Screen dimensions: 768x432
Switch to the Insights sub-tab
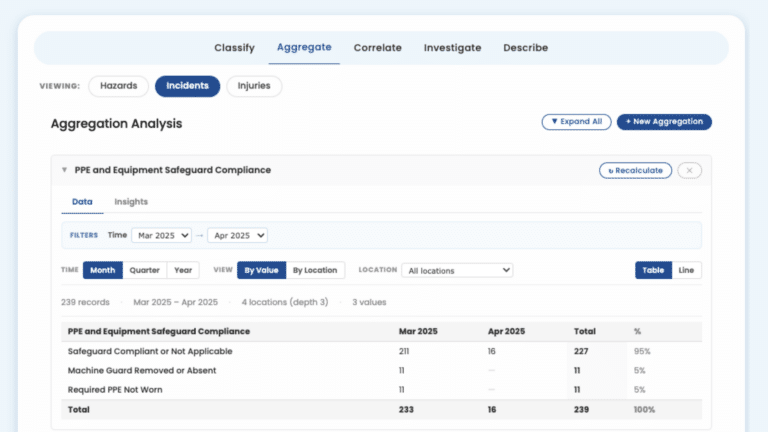coord(131,202)
